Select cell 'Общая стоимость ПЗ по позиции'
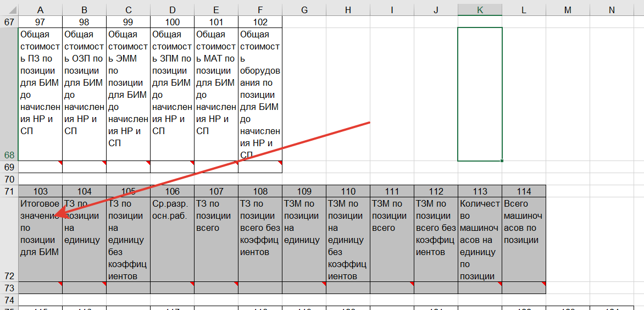 click(x=40, y=94)
